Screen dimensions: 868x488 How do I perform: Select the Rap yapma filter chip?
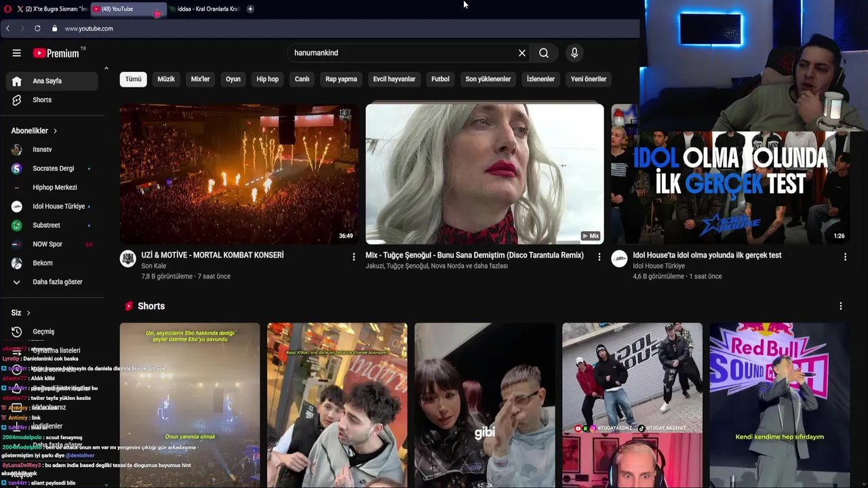tap(341, 79)
